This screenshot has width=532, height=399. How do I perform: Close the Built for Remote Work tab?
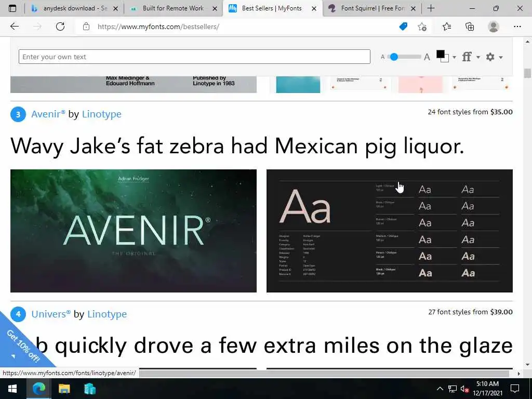pyautogui.click(x=215, y=9)
